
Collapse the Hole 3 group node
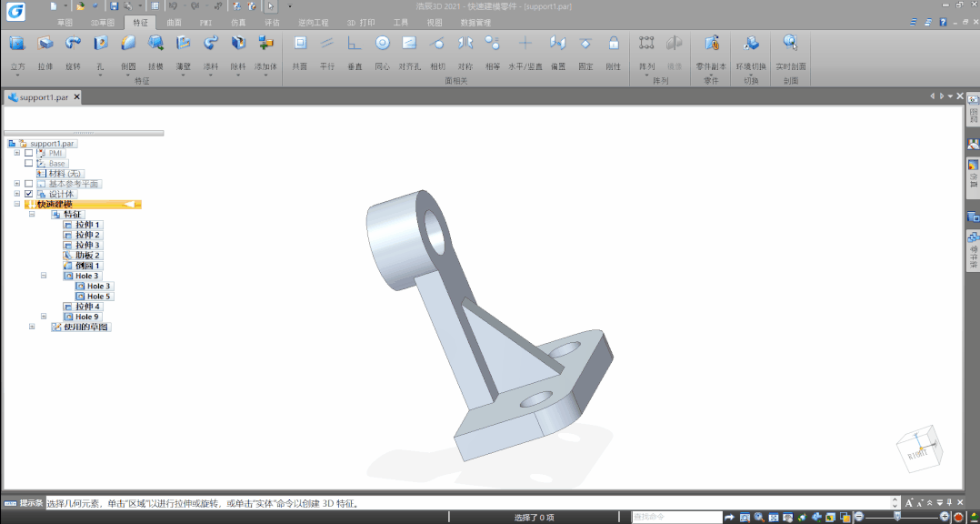coord(44,275)
